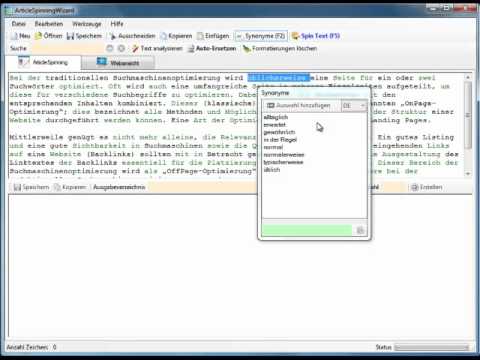The height and width of the screenshot is (360, 480).
Task: Click Ausschneiden scissors icon
Action: [x=113, y=36]
